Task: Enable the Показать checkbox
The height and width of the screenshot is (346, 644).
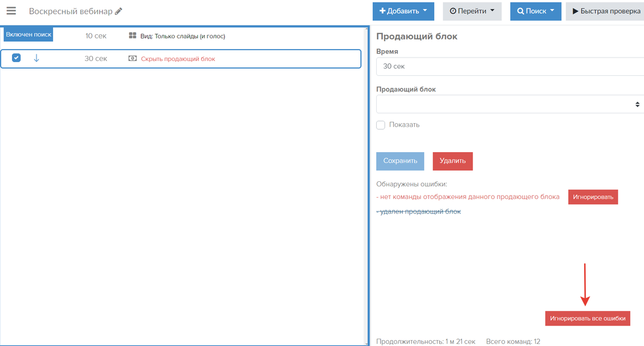Action: point(381,125)
